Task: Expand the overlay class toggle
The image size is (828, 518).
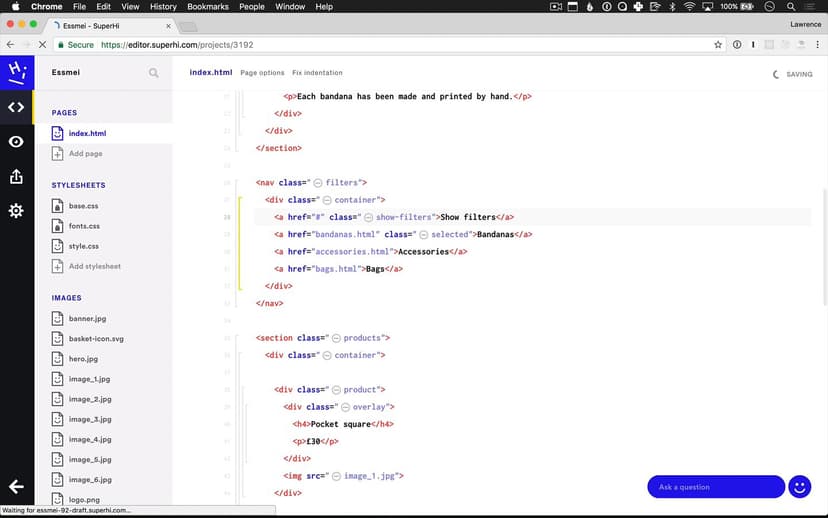Action: click(345, 407)
